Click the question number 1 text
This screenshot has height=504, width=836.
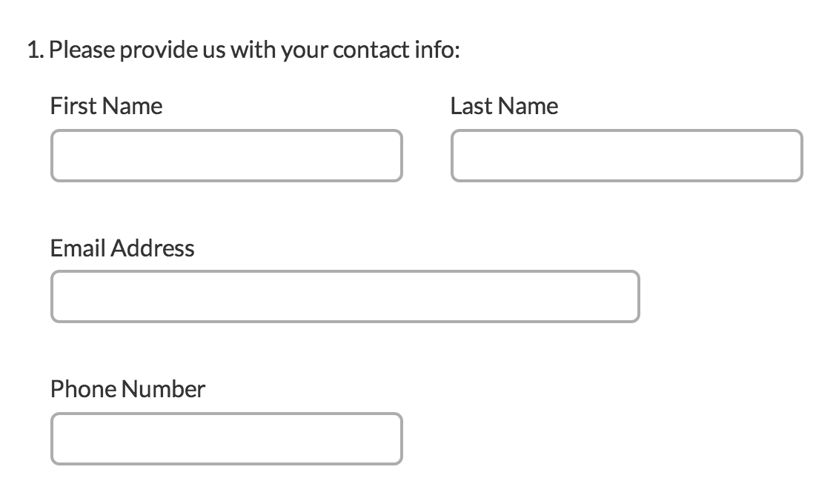point(33,50)
